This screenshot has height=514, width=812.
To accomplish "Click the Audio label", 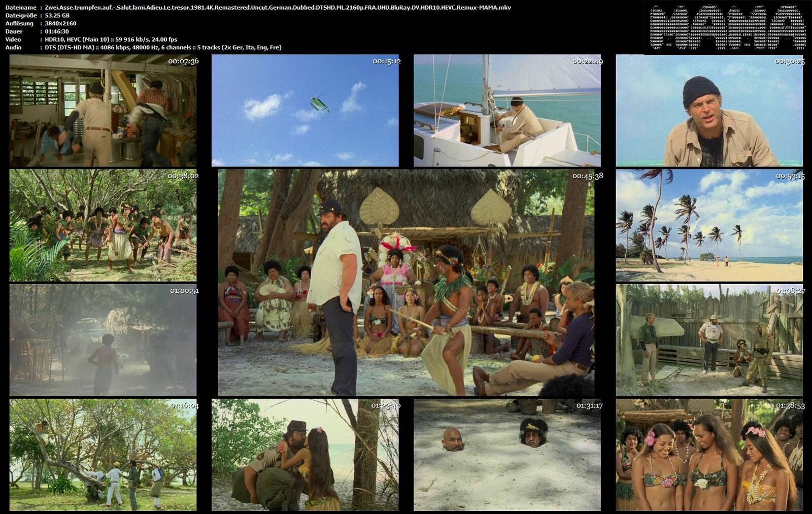I will pos(14,47).
